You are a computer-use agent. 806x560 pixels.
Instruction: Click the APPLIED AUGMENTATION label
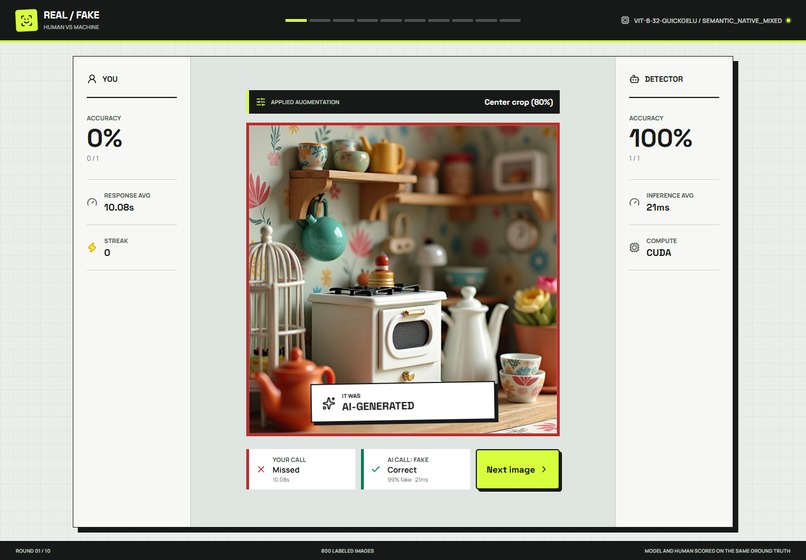coord(305,102)
